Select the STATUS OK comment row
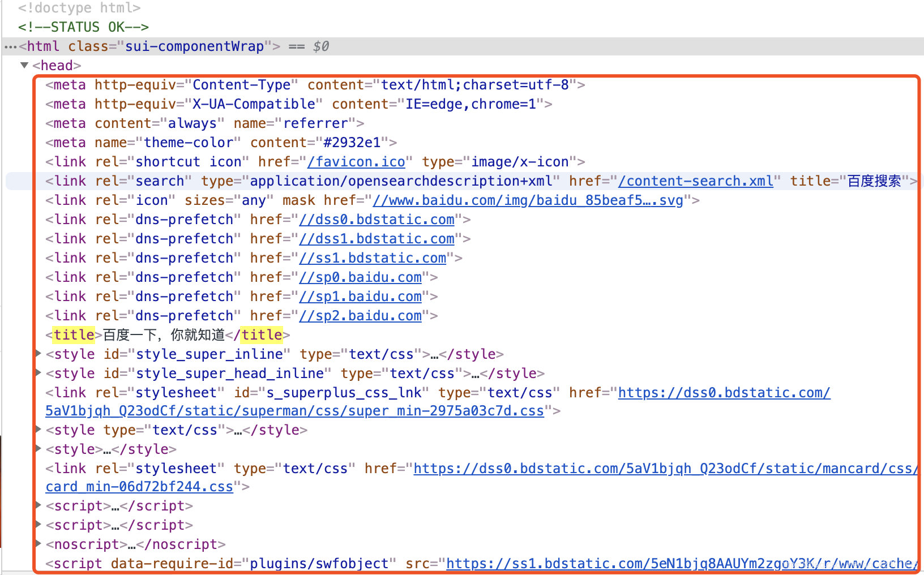 (x=83, y=27)
